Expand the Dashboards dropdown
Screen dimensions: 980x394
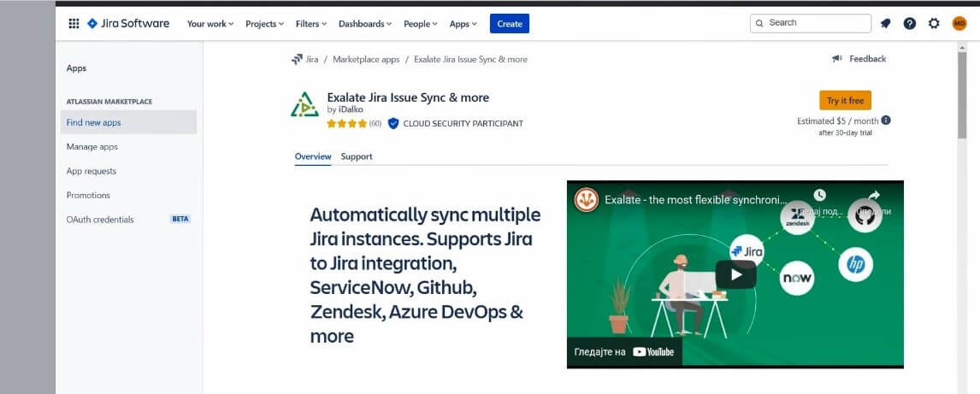pyautogui.click(x=365, y=24)
